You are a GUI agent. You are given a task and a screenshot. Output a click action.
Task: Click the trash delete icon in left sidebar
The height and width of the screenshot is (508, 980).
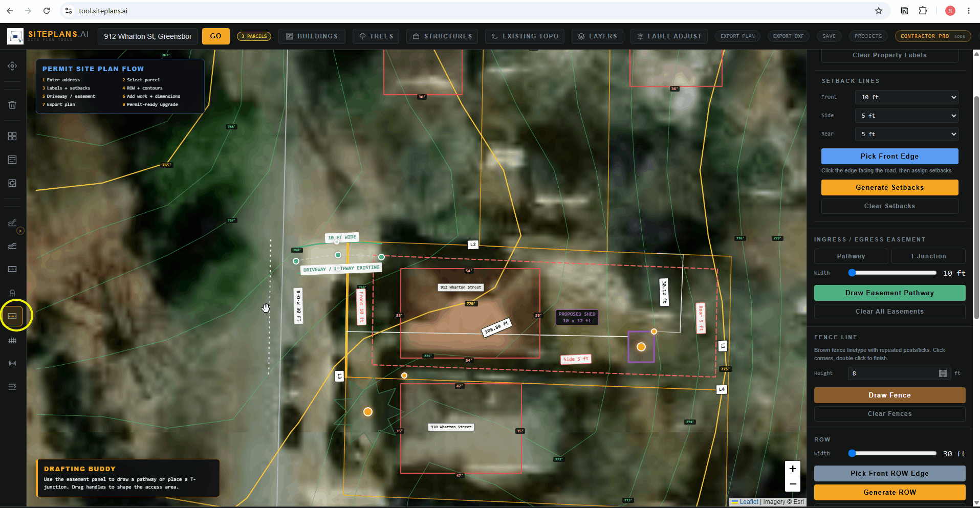click(12, 105)
